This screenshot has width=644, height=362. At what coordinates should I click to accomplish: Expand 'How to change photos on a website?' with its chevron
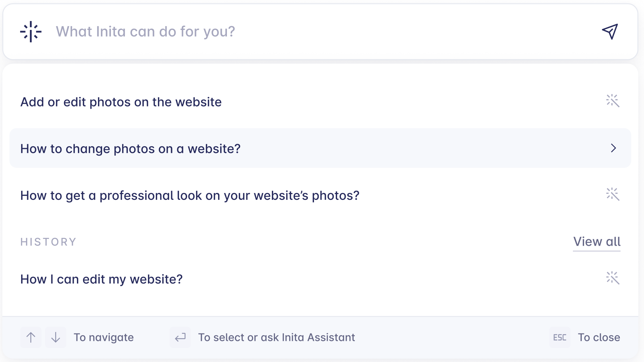613,148
